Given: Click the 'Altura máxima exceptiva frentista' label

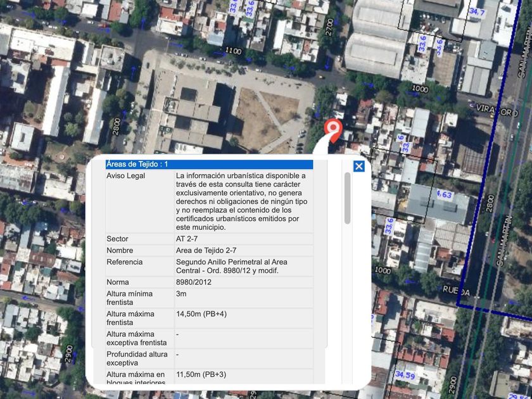Looking at the screenshot, I should 137,338.
